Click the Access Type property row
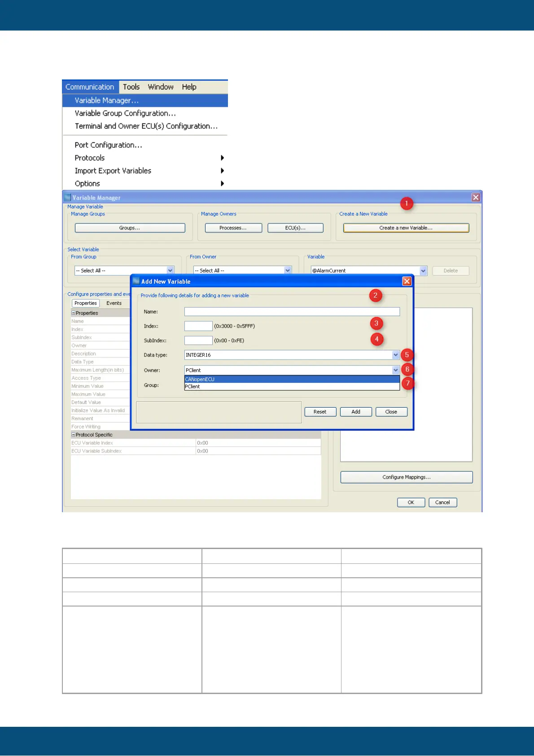Viewport: 534px width, 756px height. point(101,378)
